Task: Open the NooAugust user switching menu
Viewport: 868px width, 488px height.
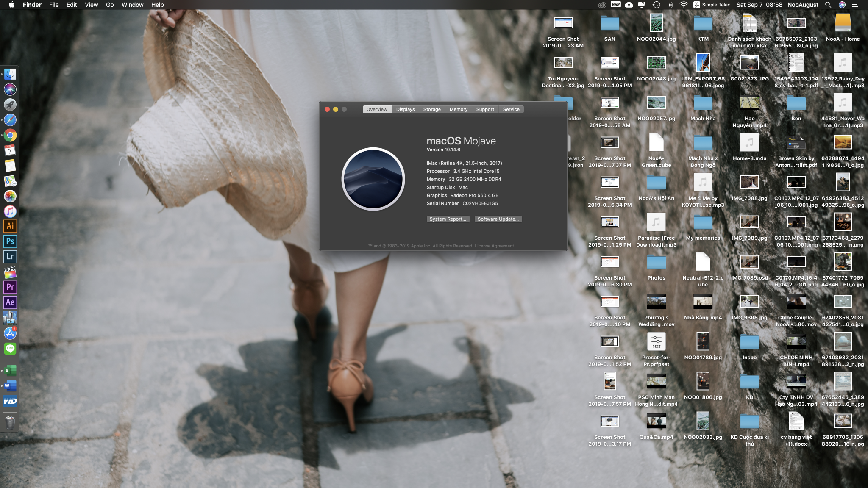Action: (803, 5)
